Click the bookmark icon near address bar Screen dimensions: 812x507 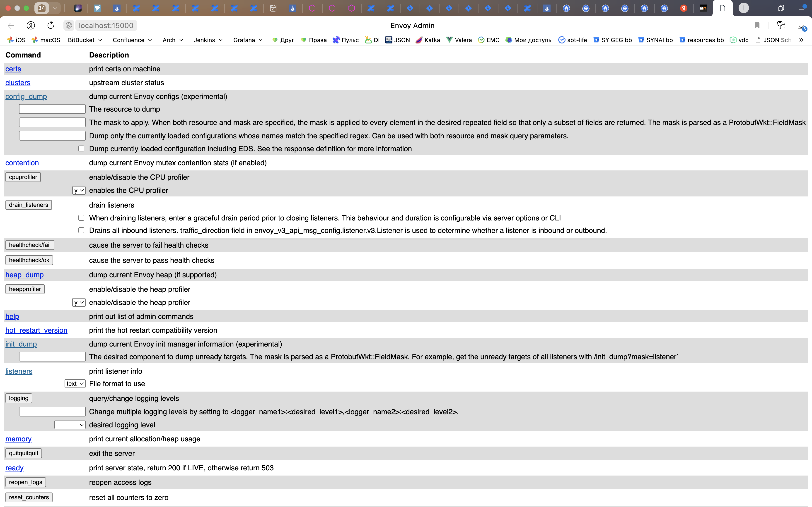[x=757, y=26]
